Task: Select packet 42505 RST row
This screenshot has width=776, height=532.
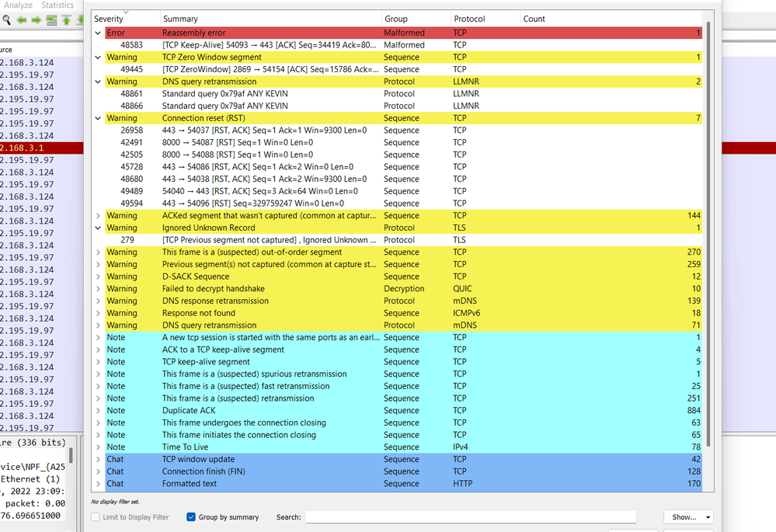Action: coord(403,155)
